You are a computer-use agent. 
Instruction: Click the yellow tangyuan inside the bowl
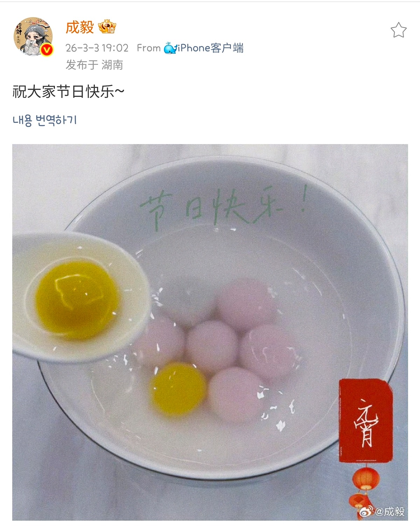tap(178, 388)
